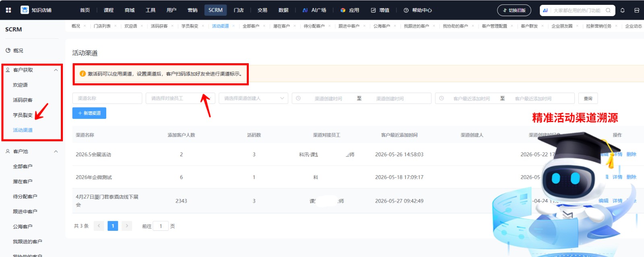The height and width of the screenshot is (257, 644).
Task: Click the 新增渠道 button
Action: pyautogui.click(x=89, y=113)
